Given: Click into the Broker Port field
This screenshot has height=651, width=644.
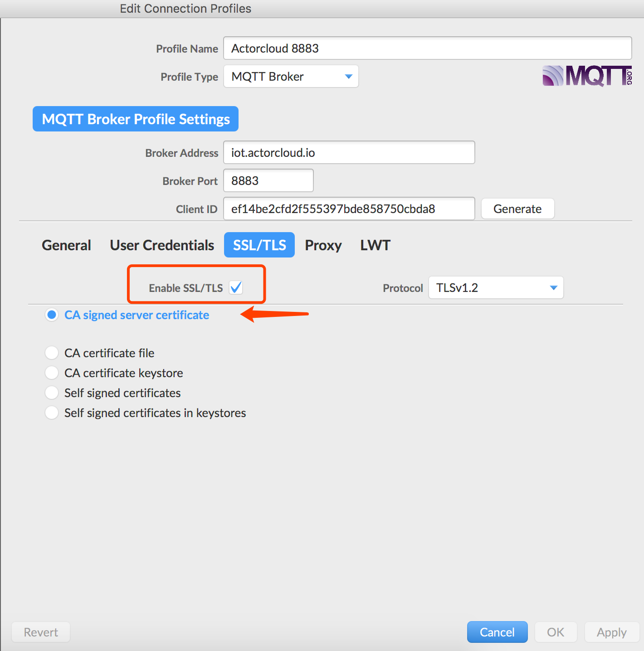Looking at the screenshot, I should click(268, 180).
